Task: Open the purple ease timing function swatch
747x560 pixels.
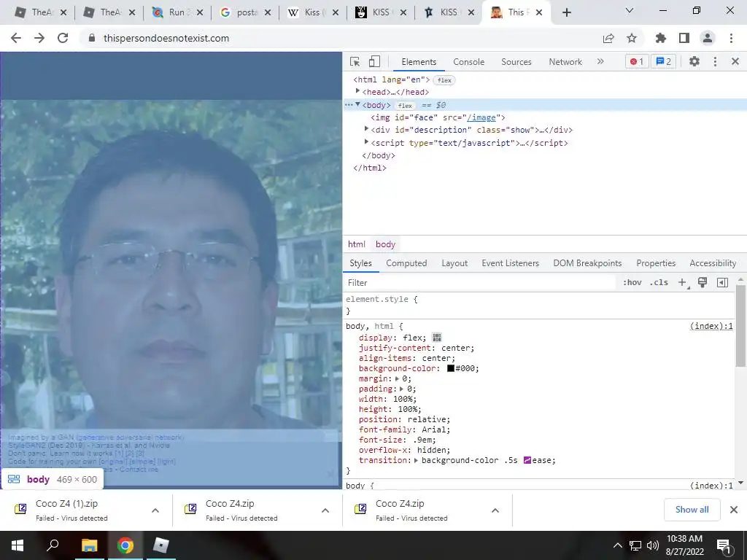Action: click(x=527, y=460)
